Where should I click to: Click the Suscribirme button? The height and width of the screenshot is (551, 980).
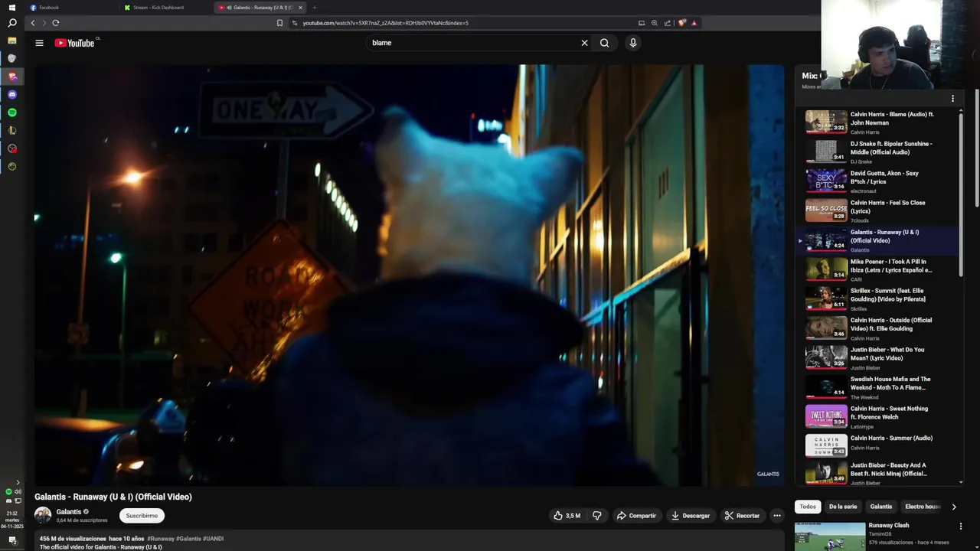point(142,516)
